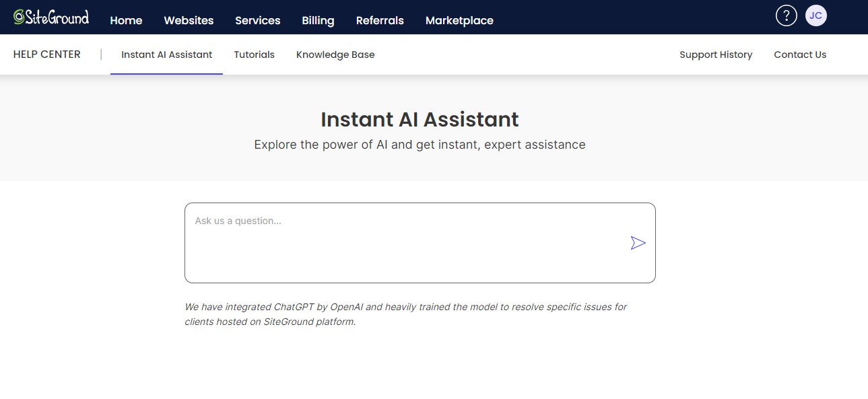Open the Support History link
Viewport: 868px width, 399px height.
coord(716,55)
